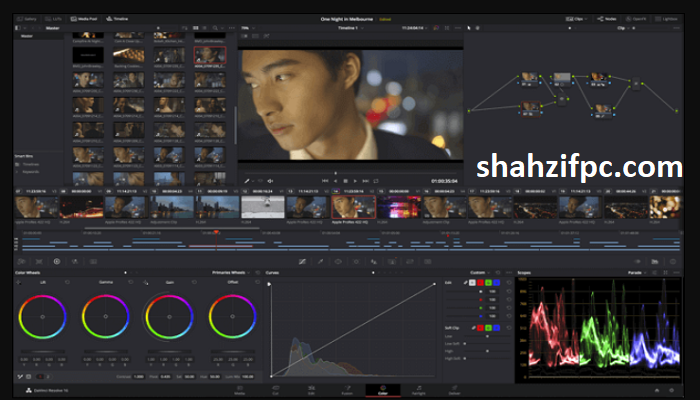Select the green channel in curve Edit
The image size is (700, 400).
click(488, 283)
